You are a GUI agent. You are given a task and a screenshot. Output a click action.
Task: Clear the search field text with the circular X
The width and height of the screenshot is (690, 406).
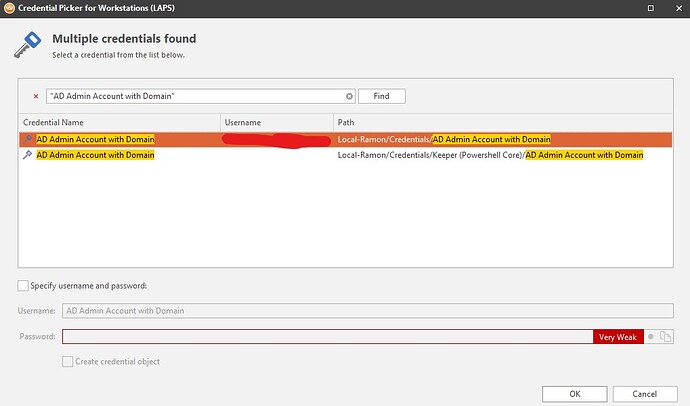point(350,96)
